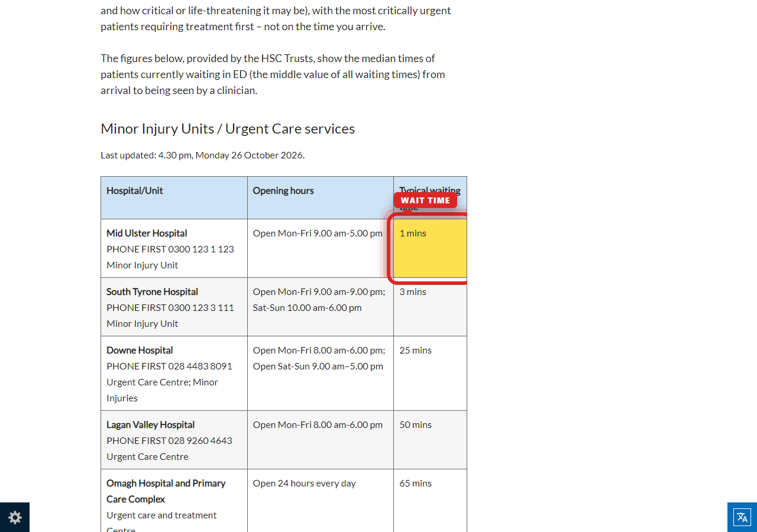
Task: Click Mid Ulster Minor Injury Unit label
Action: 142,265
